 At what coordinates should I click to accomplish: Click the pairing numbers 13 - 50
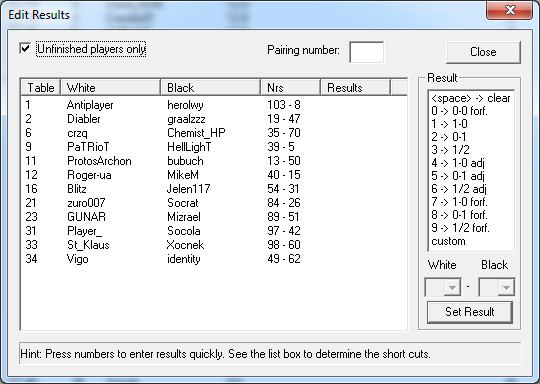tap(284, 161)
